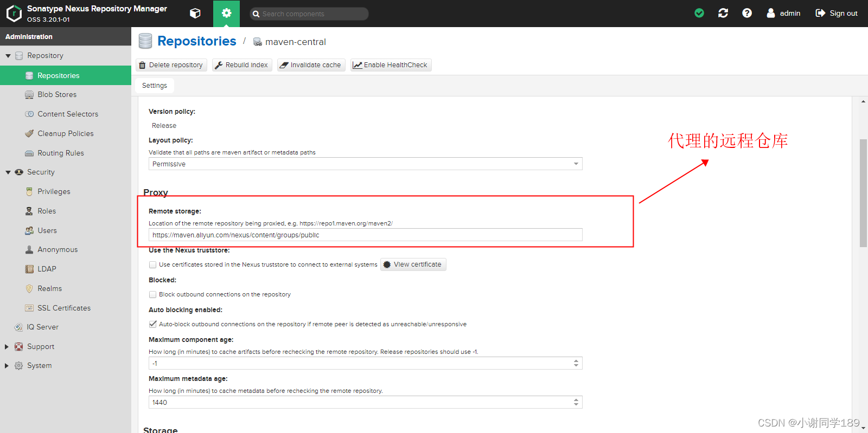The image size is (868, 433).
Task: Click the Content Selectors icon
Action: (x=29, y=114)
